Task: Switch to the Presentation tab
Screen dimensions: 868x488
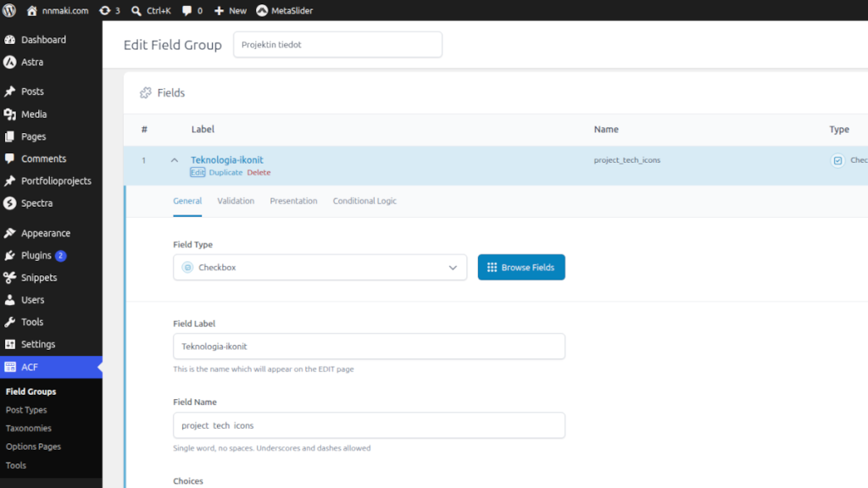Action: pyautogui.click(x=293, y=201)
